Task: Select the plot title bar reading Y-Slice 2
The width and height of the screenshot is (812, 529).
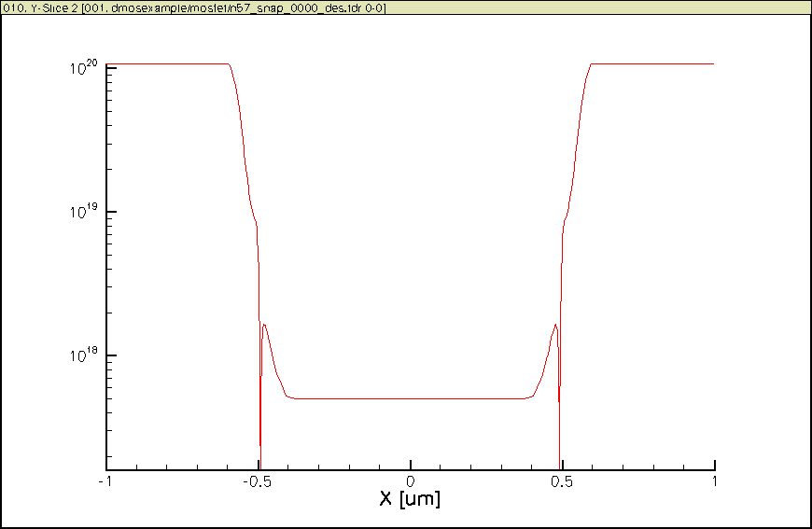Action: [406, 7]
